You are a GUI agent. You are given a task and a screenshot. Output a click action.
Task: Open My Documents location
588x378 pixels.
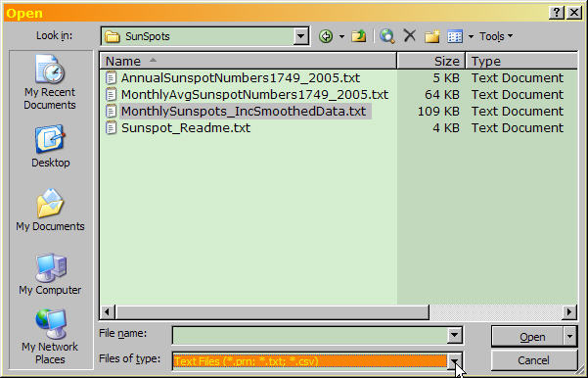coord(50,211)
